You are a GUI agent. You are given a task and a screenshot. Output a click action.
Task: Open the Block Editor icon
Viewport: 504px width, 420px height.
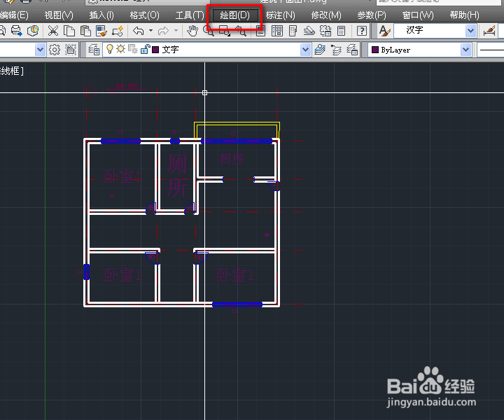click(x=118, y=31)
